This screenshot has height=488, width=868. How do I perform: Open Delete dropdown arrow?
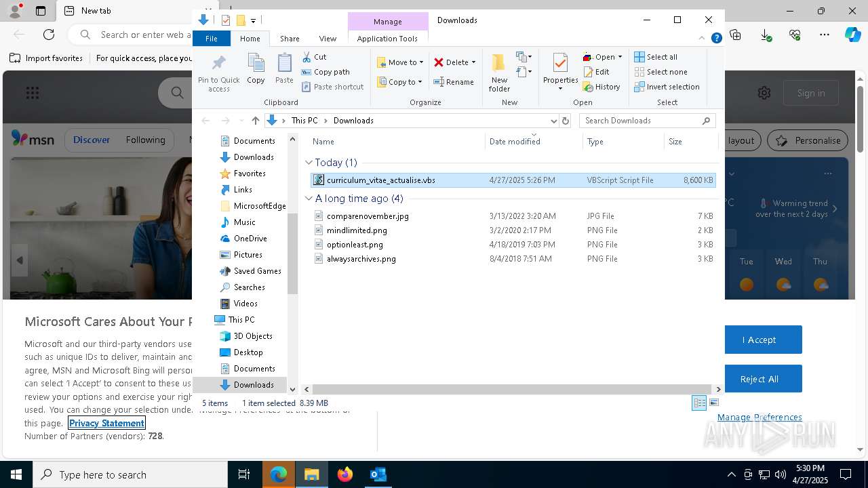coord(473,62)
